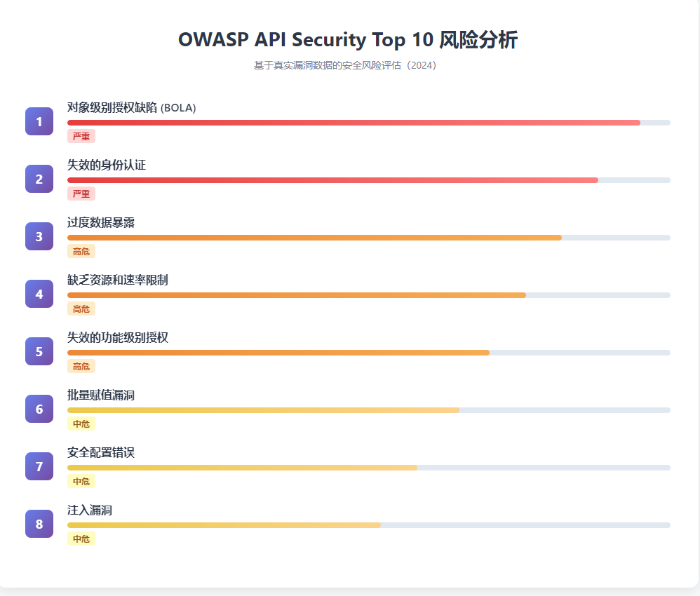Click the 安全配置错误 risk title

(x=101, y=452)
